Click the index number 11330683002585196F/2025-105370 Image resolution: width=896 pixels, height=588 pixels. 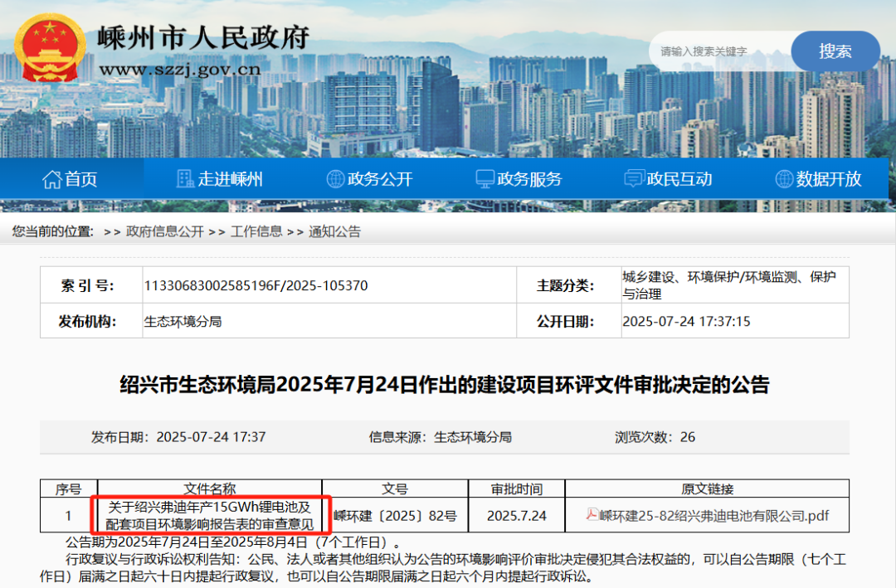pyautogui.click(x=256, y=286)
